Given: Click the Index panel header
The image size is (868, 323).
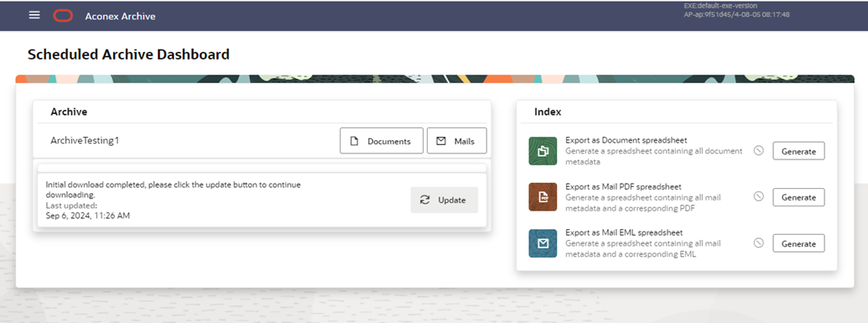Looking at the screenshot, I should pyautogui.click(x=548, y=112).
